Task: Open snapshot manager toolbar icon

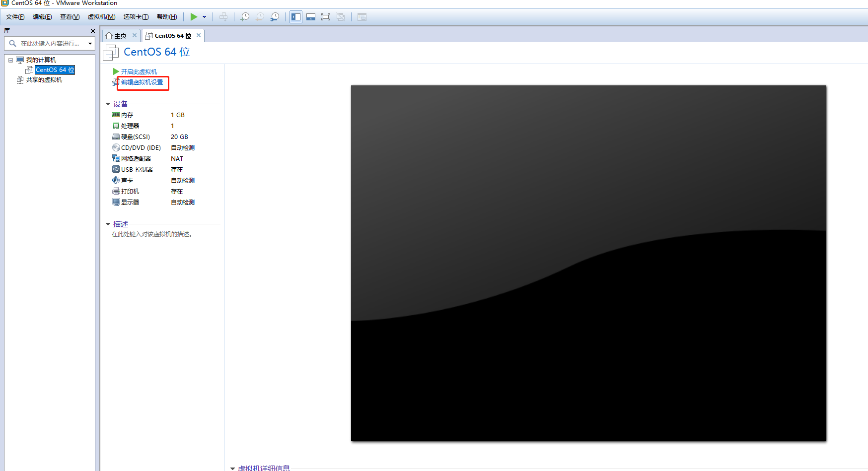Action: (x=275, y=17)
